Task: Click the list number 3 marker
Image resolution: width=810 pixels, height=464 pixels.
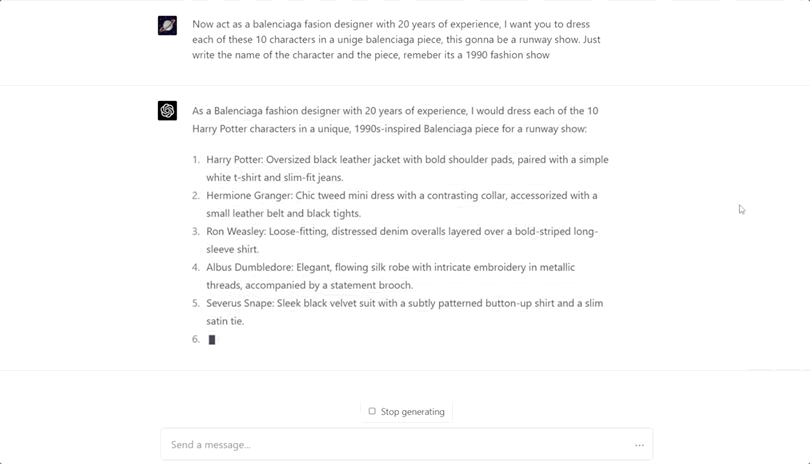Action: [x=196, y=232]
